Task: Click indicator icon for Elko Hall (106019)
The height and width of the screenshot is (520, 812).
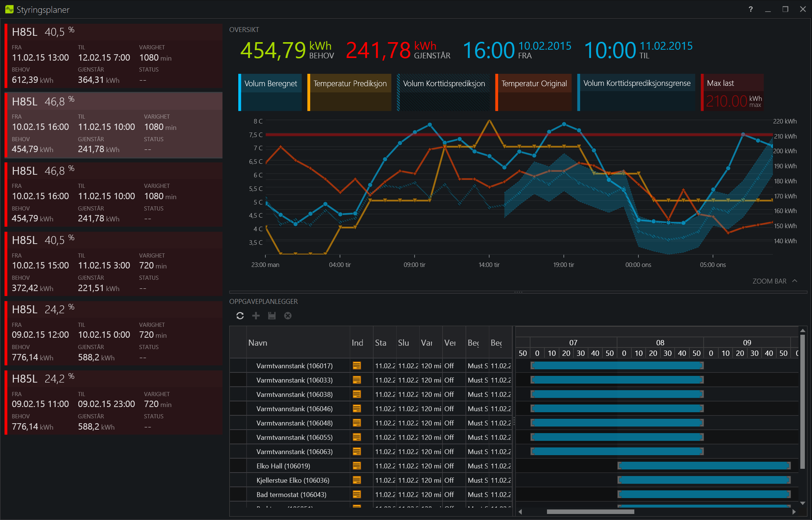Action: [x=357, y=466]
